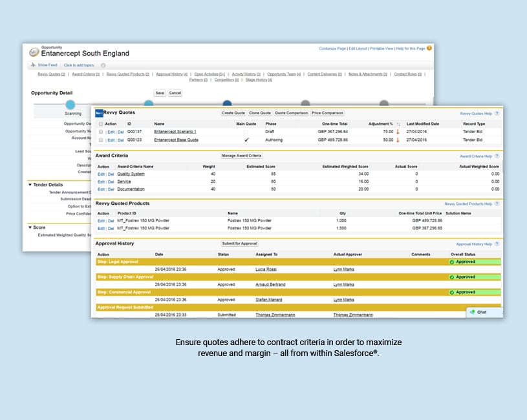The width and height of the screenshot is (527, 420).
Task: Open Price Comparison
Action: coord(327,113)
